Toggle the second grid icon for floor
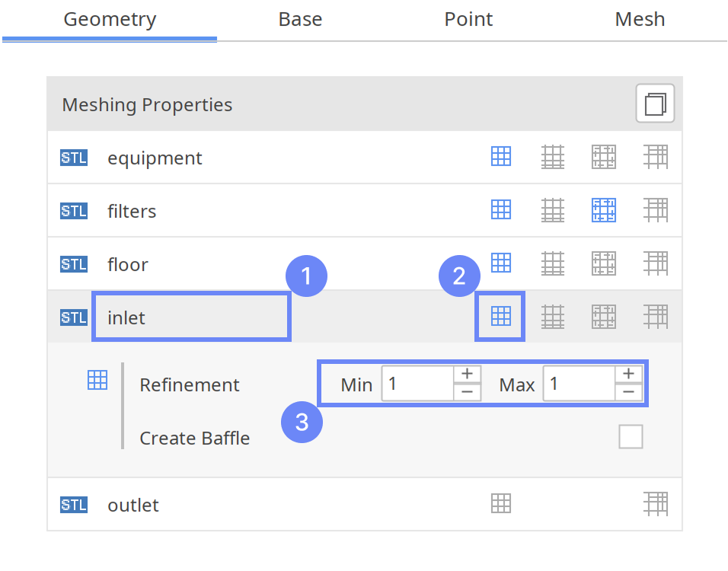 click(552, 263)
